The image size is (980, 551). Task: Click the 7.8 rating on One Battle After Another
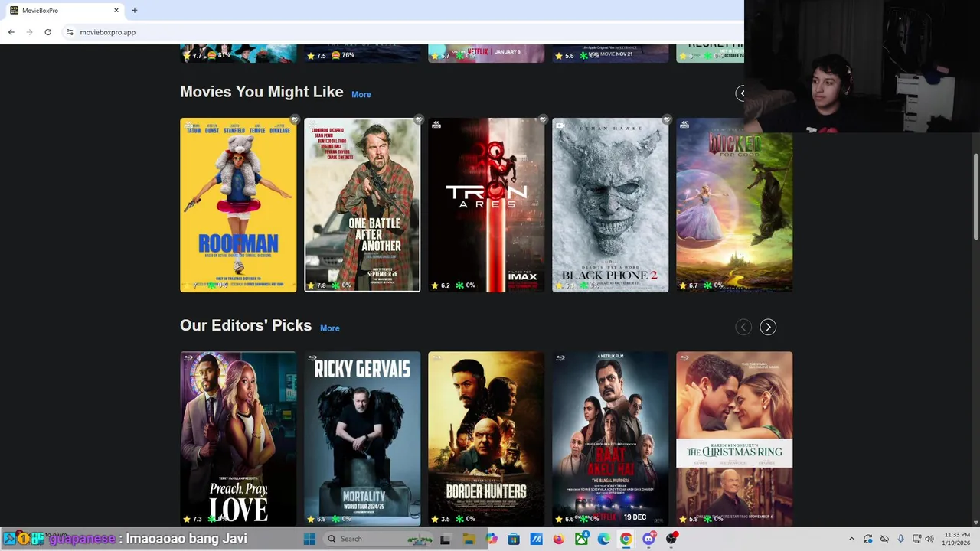(x=316, y=285)
